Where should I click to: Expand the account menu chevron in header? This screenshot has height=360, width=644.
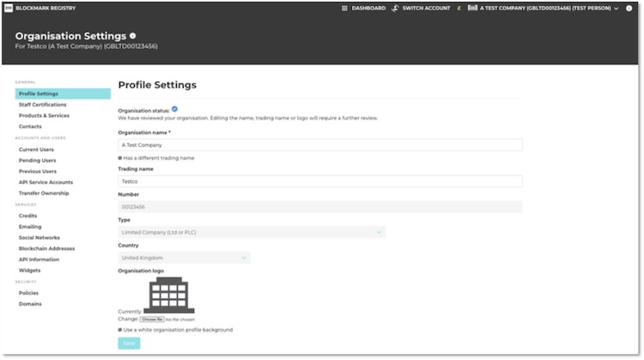pyautogui.click(x=617, y=8)
